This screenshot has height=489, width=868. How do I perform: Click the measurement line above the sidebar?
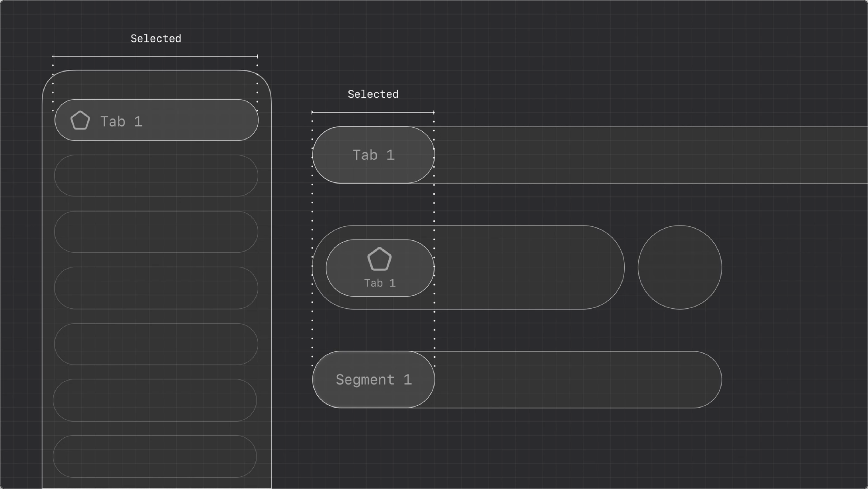coord(155,56)
